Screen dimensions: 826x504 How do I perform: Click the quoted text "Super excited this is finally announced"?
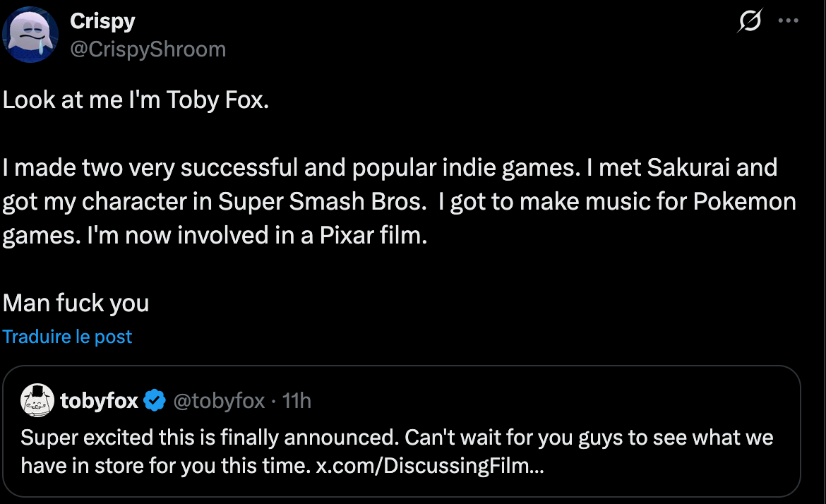[206, 438]
